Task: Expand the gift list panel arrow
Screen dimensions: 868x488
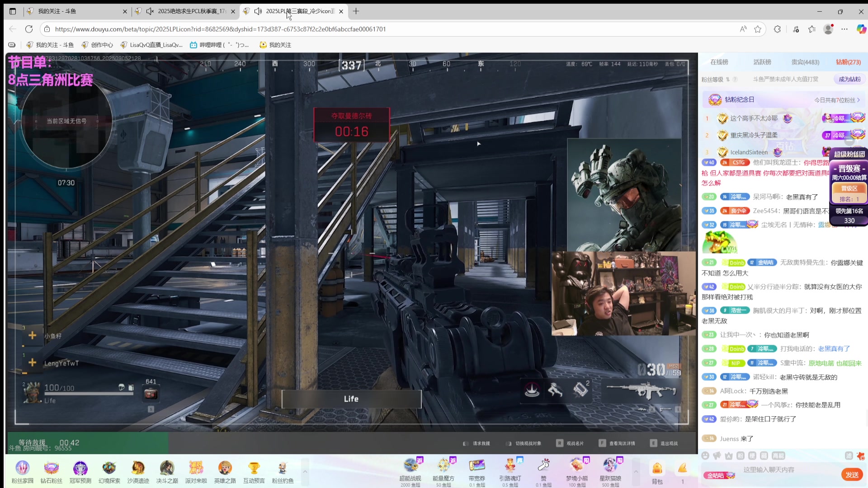Action: (x=636, y=471)
